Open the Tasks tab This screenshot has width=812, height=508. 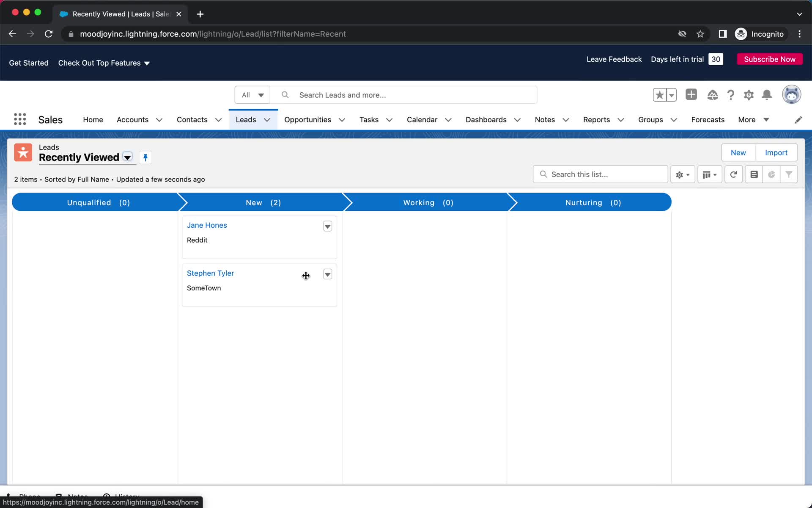click(369, 120)
